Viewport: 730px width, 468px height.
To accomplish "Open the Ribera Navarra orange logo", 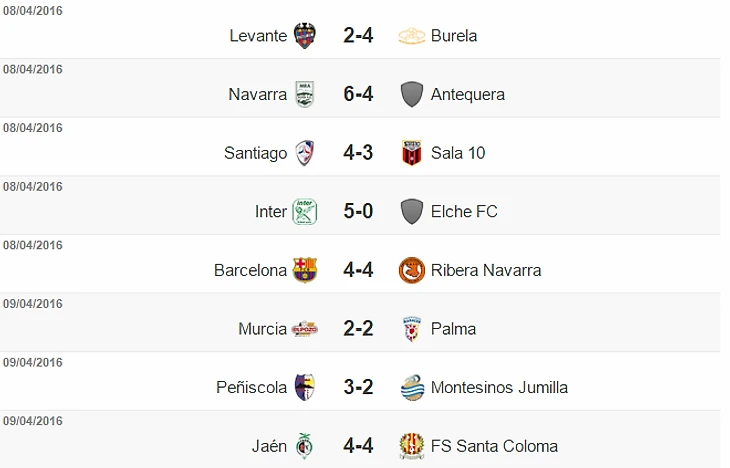I will pyautogui.click(x=412, y=270).
